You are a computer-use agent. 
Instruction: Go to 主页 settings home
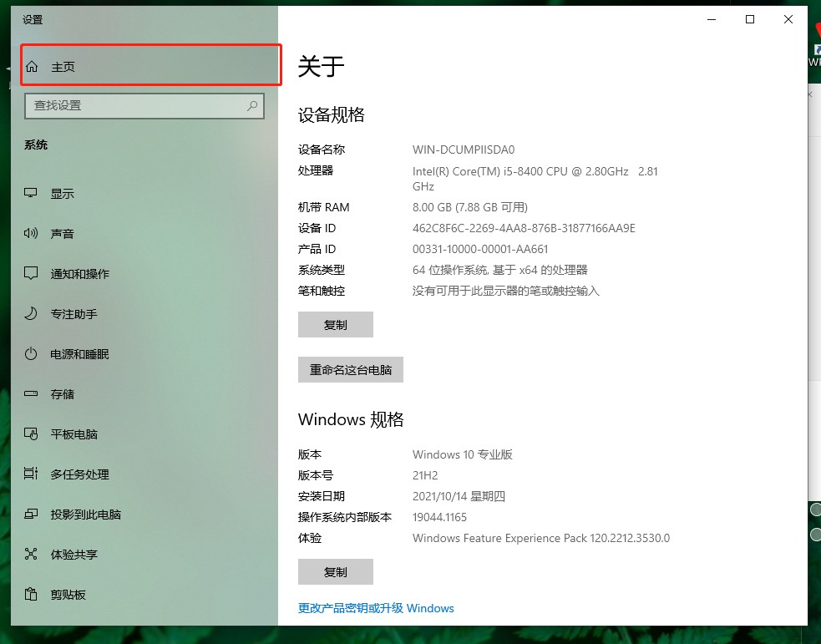click(63, 67)
